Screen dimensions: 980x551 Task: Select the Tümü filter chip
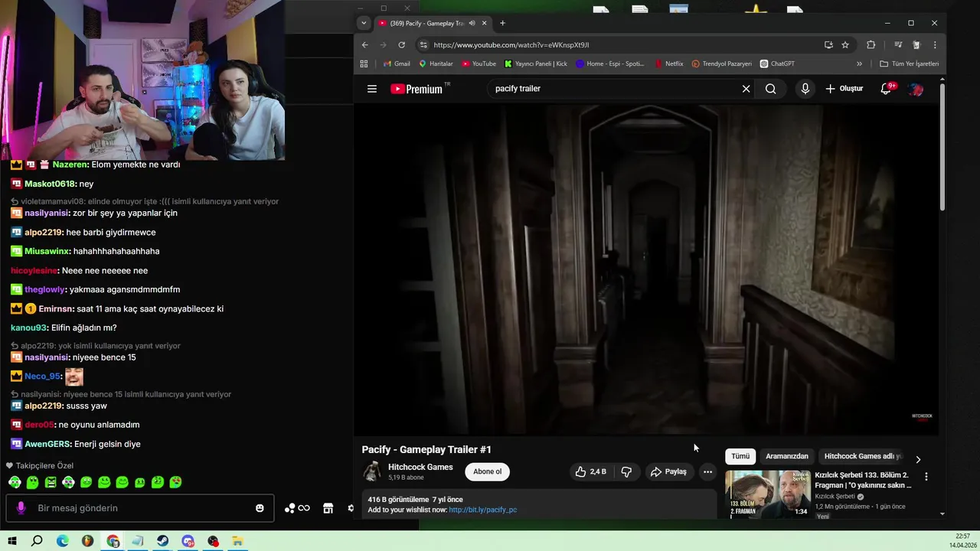tap(740, 457)
